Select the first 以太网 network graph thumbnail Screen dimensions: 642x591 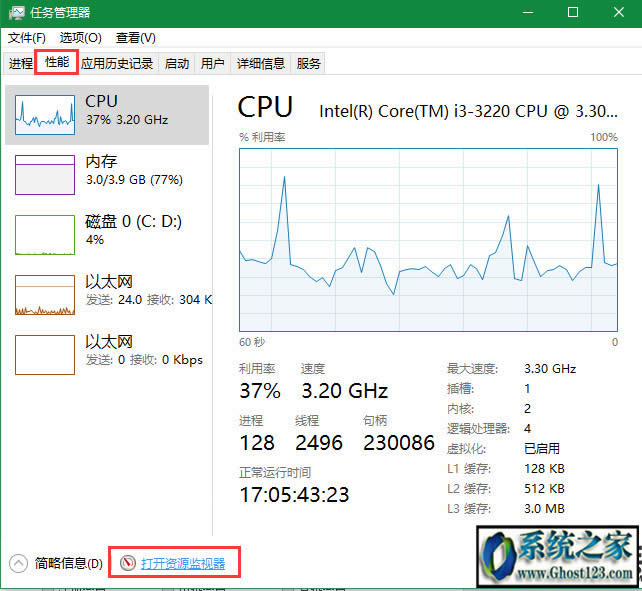(45, 295)
